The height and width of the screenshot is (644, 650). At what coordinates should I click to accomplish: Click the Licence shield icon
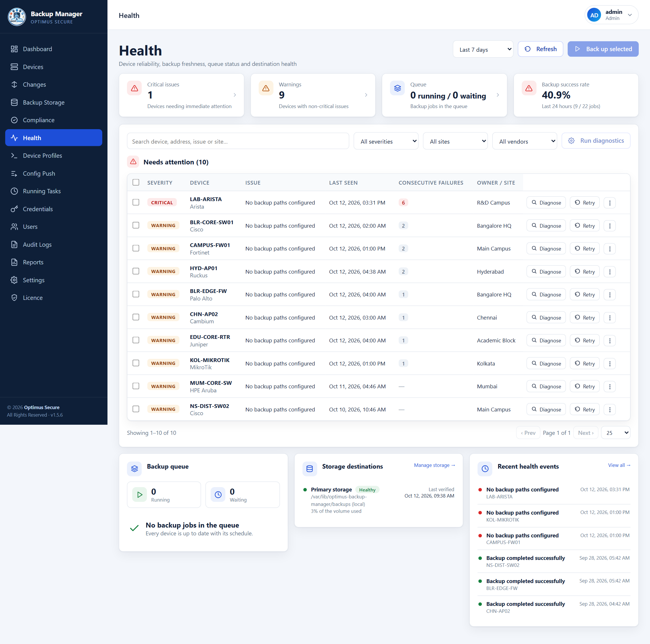pyautogui.click(x=14, y=298)
